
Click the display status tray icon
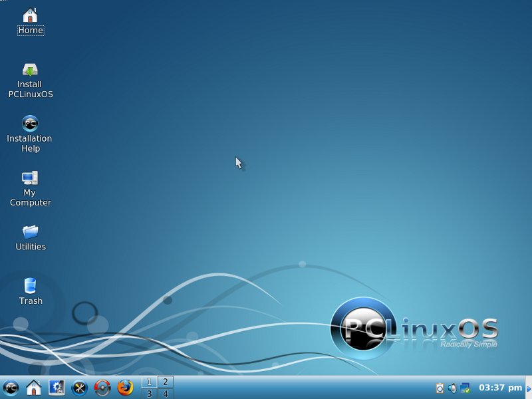coord(465,388)
